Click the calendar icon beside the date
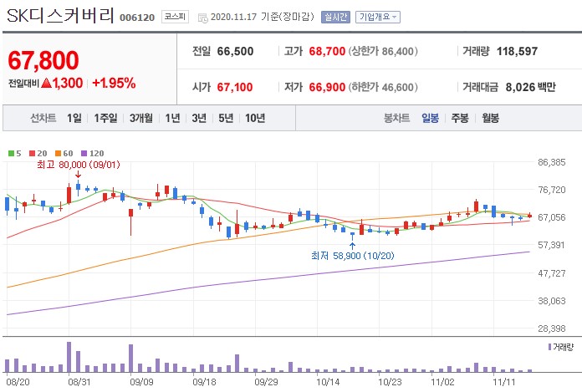 click(x=203, y=18)
